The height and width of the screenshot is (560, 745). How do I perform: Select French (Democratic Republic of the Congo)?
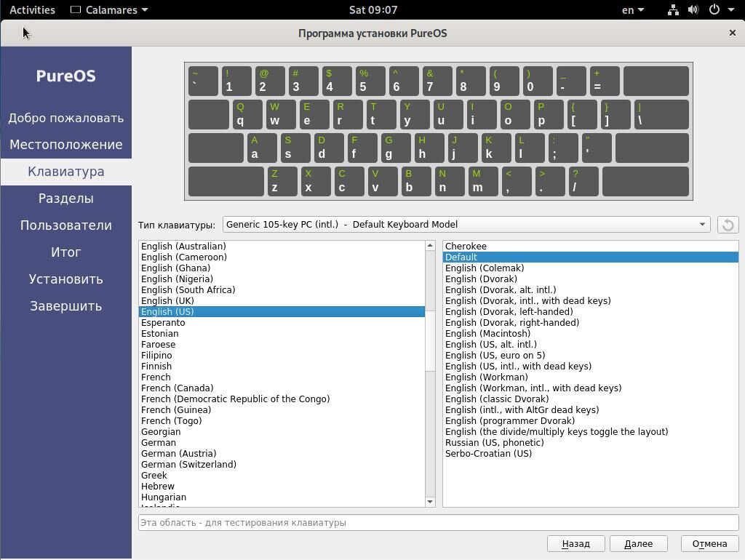click(282, 399)
